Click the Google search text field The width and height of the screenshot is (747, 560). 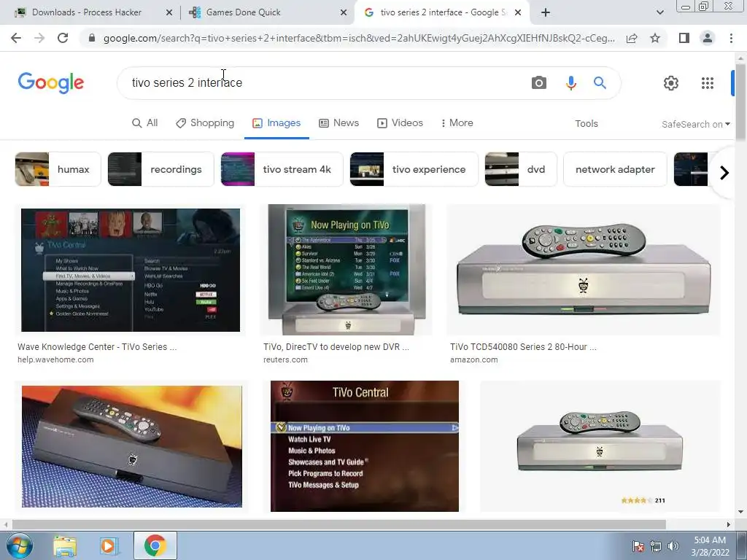(x=324, y=83)
